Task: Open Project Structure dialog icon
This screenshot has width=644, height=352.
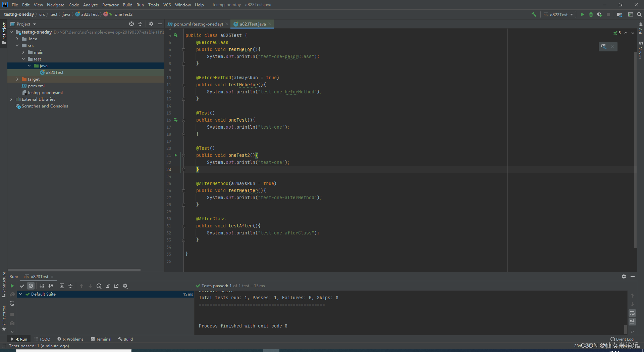Action: click(620, 14)
